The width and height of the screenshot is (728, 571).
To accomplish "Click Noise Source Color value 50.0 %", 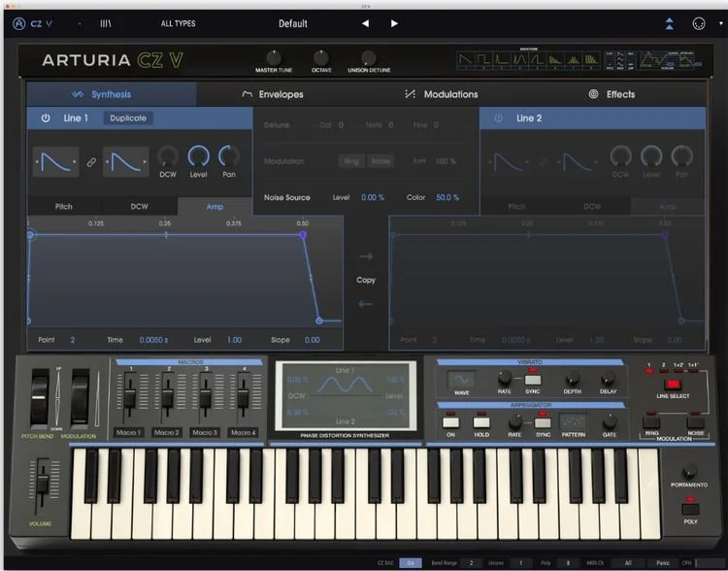I will pyautogui.click(x=447, y=197).
